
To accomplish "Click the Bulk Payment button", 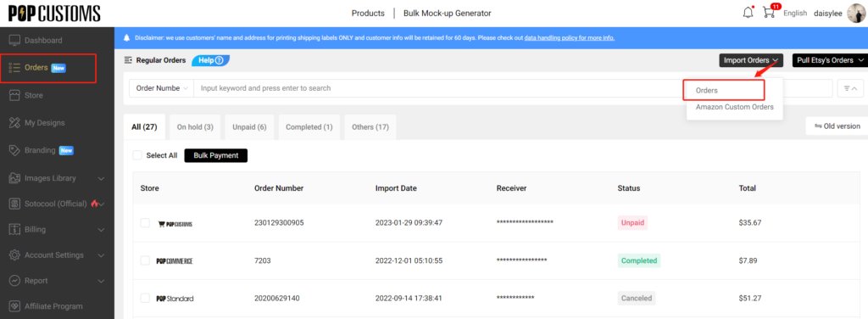I will 216,155.
